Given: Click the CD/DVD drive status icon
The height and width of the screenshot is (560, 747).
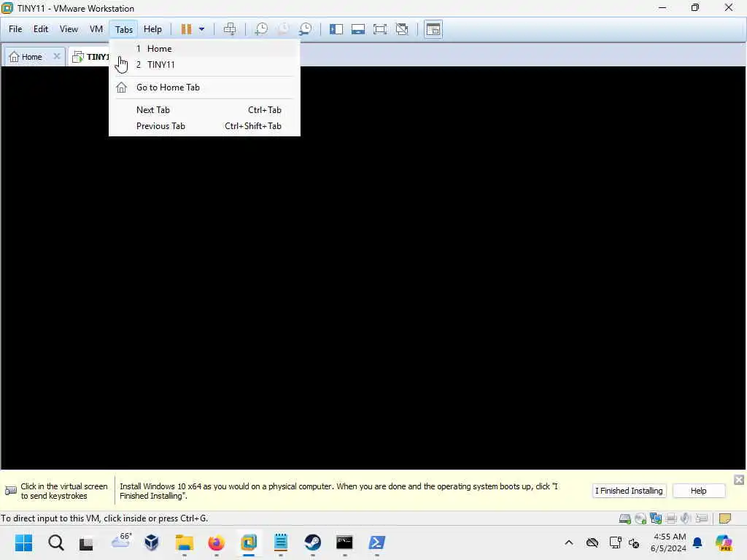Looking at the screenshot, I should 640,518.
